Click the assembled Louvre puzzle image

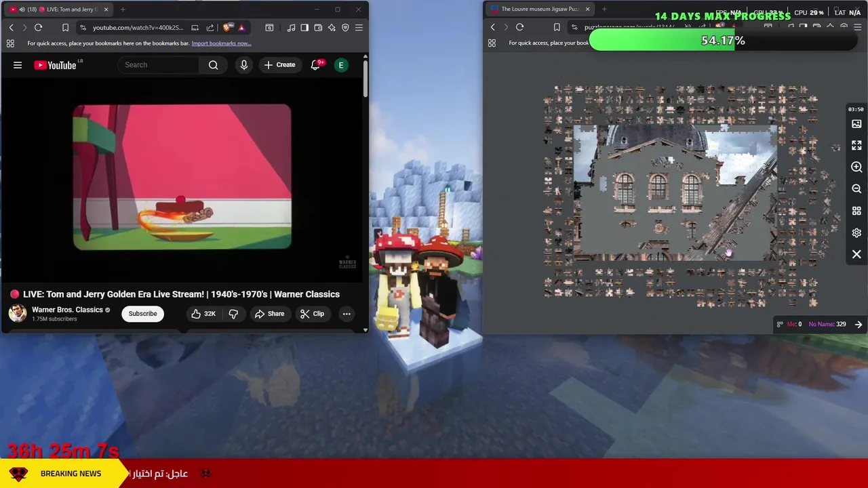(675, 192)
